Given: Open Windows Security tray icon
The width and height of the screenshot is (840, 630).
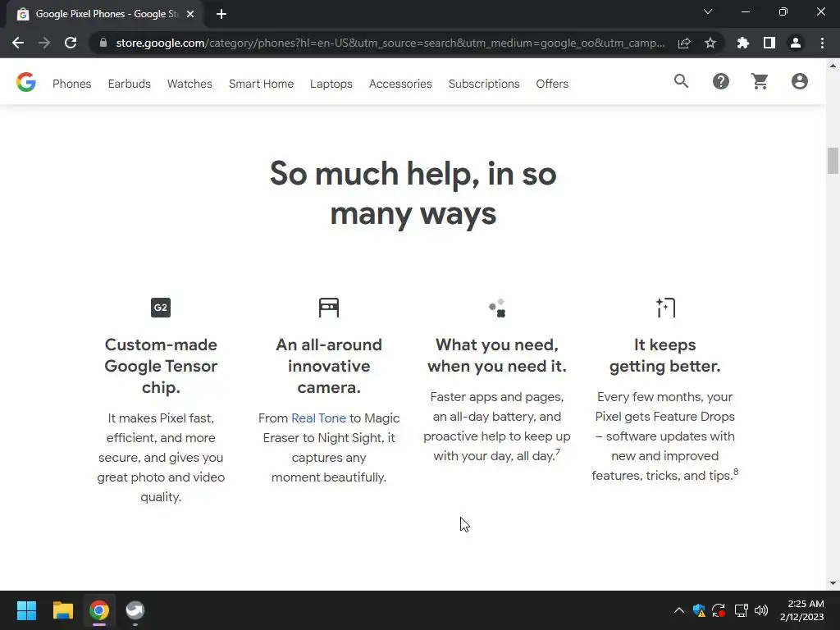Looking at the screenshot, I should tap(699, 610).
